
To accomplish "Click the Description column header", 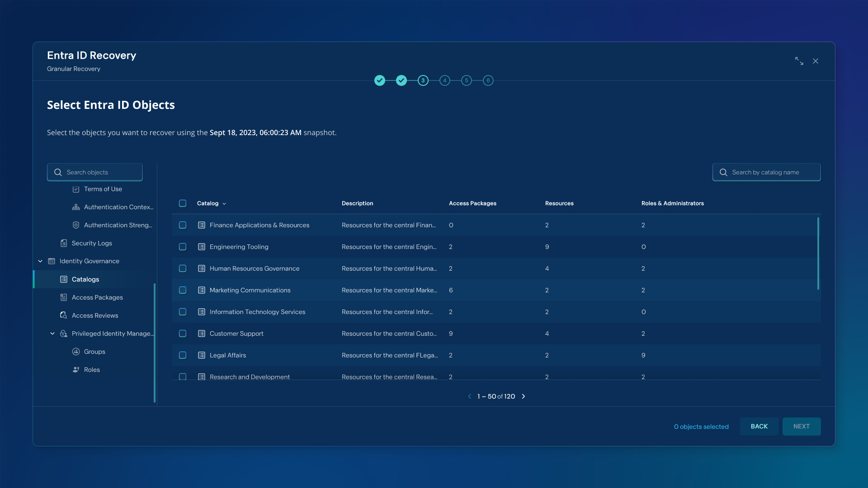I will tap(357, 204).
